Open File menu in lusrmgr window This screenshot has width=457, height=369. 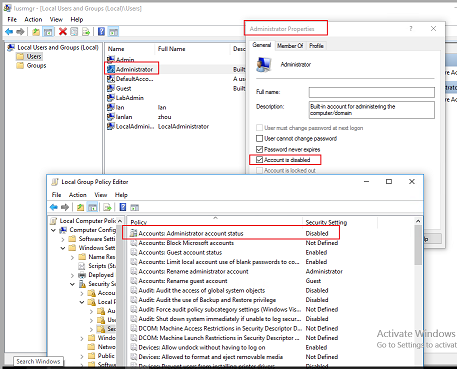pyautogui.click(x=12, y=19)
